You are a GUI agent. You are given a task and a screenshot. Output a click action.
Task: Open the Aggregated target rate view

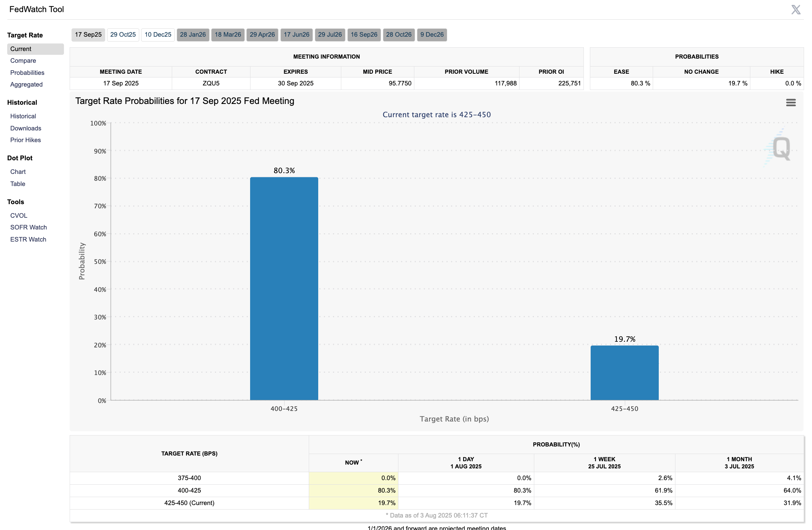click(x=26, y=84)
